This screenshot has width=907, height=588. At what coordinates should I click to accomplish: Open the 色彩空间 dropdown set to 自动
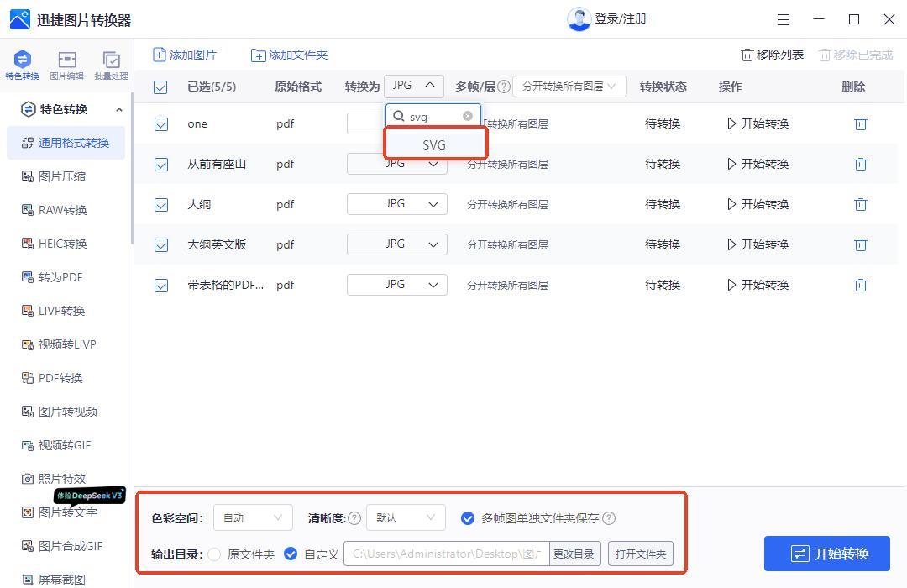[x=253, y=518]
